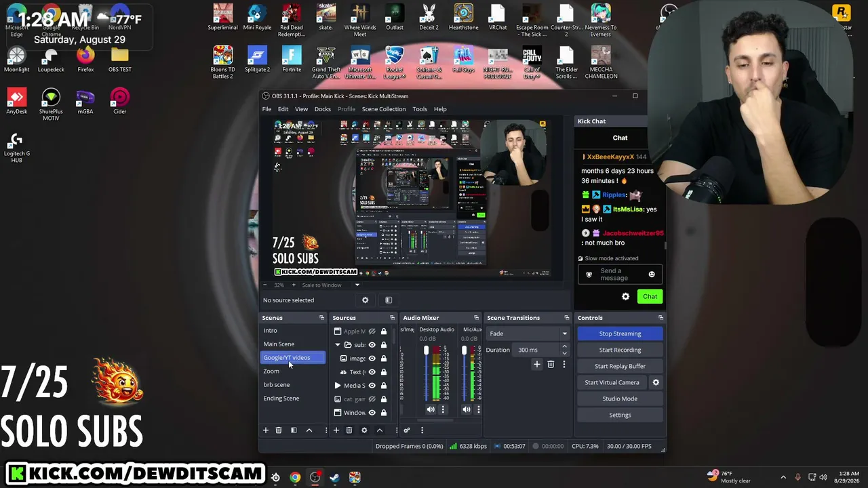This screenshot has height=488, width=868.
Task: Unlock the Apple M source lock
Action: pos(384,331)
